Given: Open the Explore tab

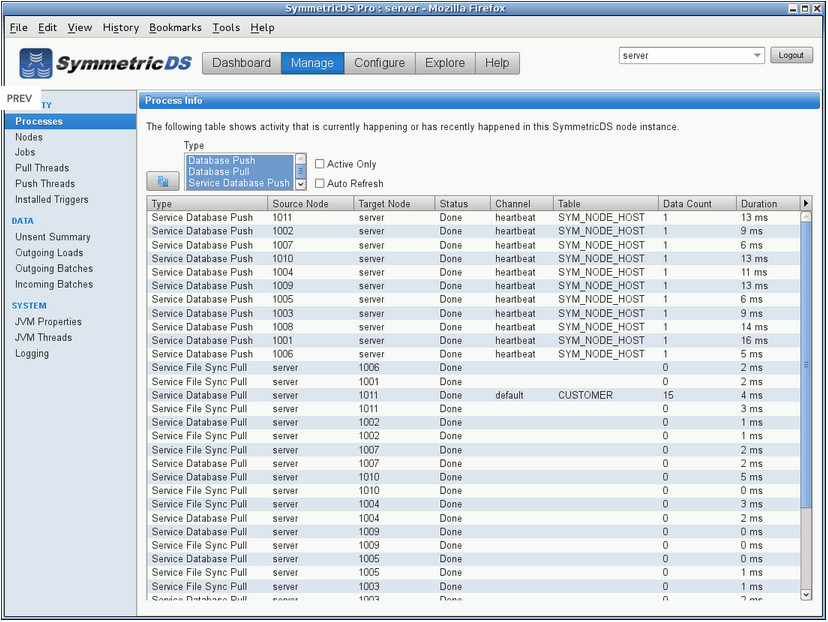Looking at the screenshot, I should point(445,63).
